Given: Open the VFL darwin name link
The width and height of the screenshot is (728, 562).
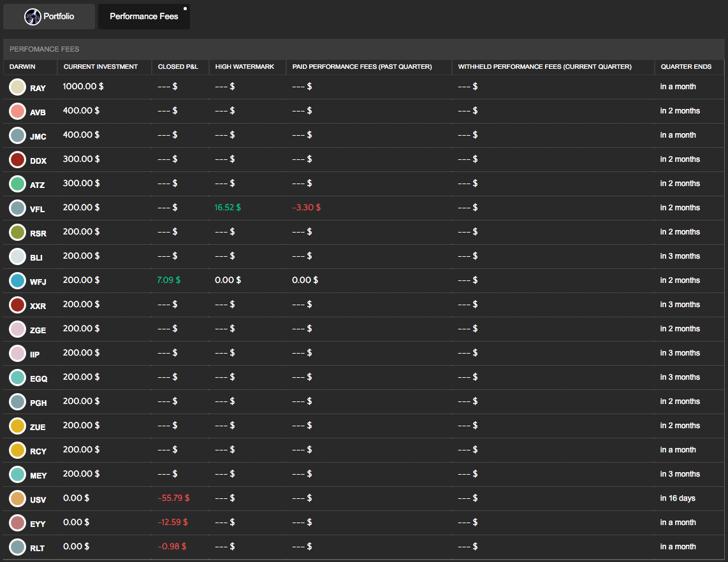Looking at the screenshot, I should (38, 210).
